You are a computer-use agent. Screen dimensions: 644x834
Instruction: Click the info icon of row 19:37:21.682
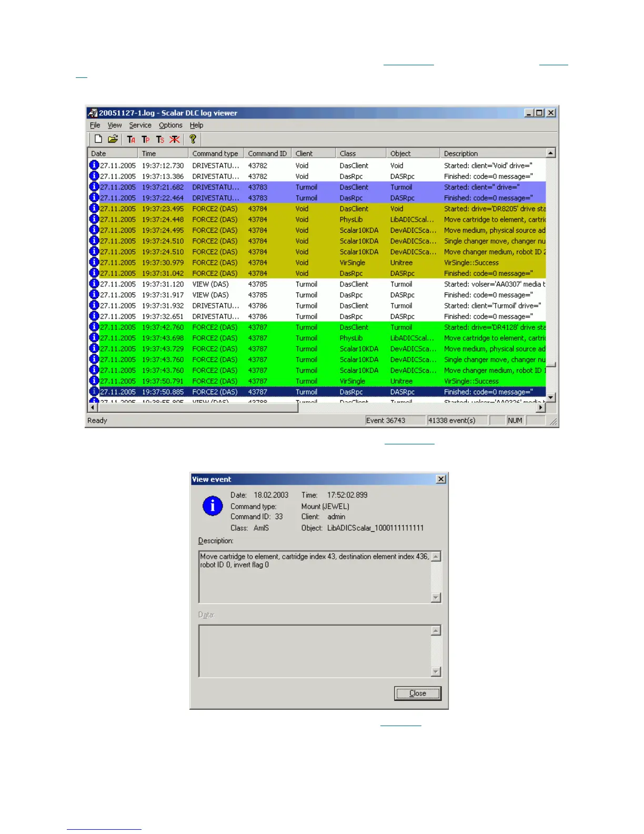[94, 187]
